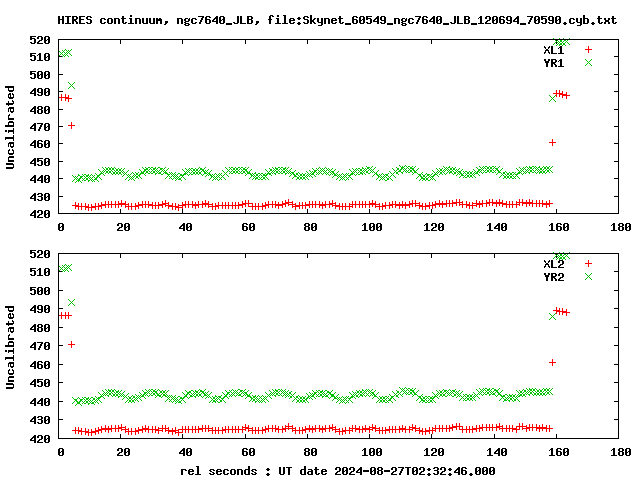The width and height of the screenshot is (640, 480).
Task: Click the red plus marker next to XL2
Action: click(x=588, y=263)
